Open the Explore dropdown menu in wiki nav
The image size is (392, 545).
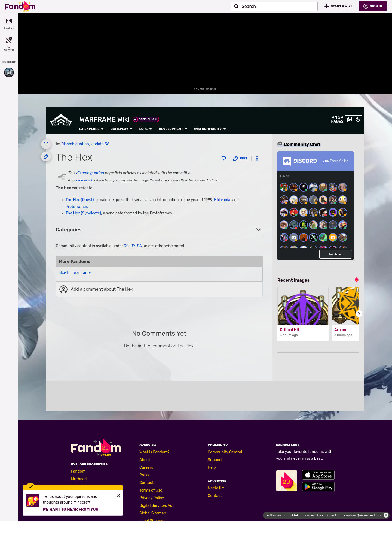pyautogui.click(x=91, y=129)
